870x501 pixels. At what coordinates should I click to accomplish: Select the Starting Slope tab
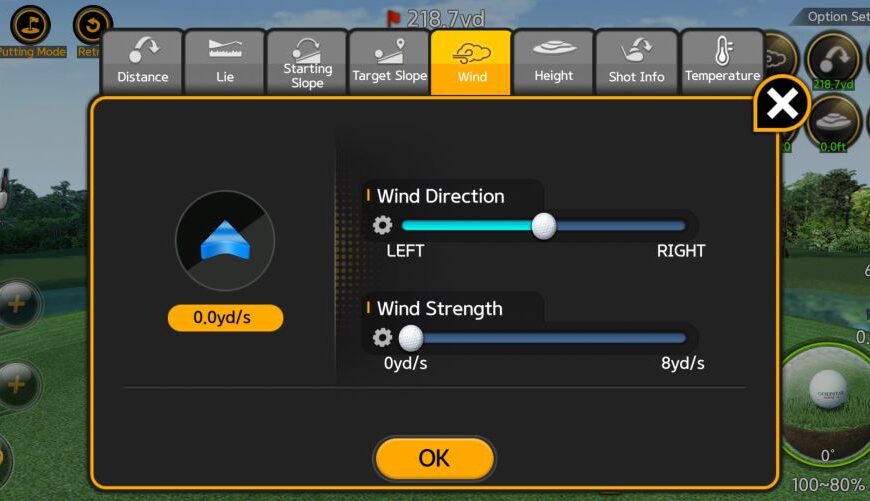click(307, 63)
